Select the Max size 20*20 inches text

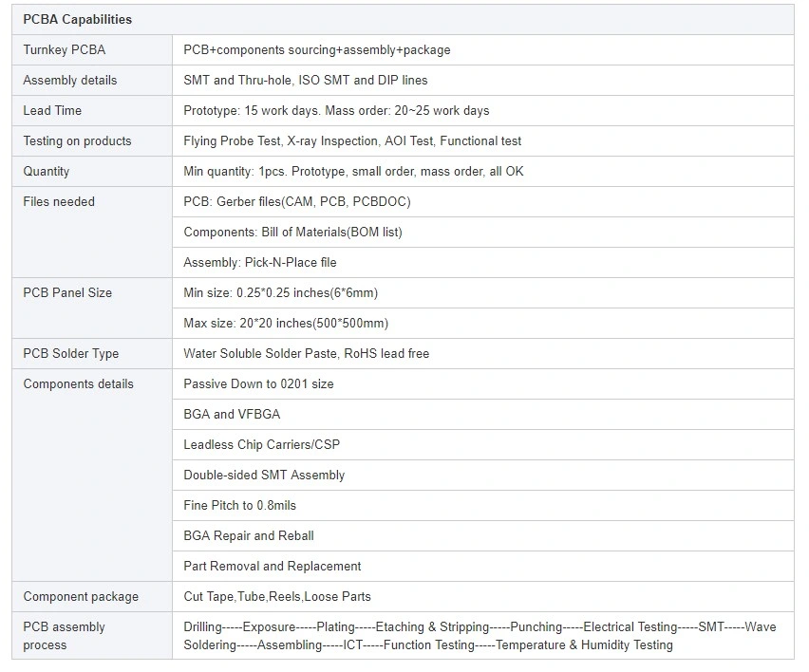286,324
